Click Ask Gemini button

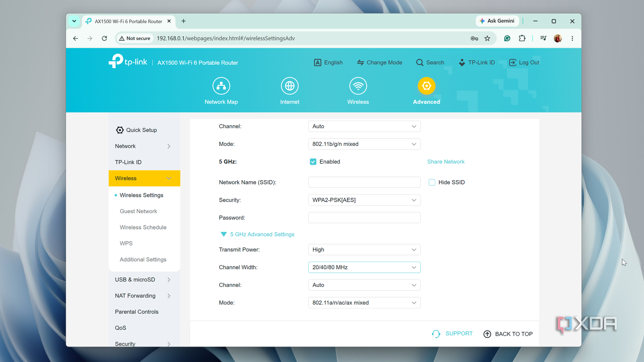[x=497, y=21]
